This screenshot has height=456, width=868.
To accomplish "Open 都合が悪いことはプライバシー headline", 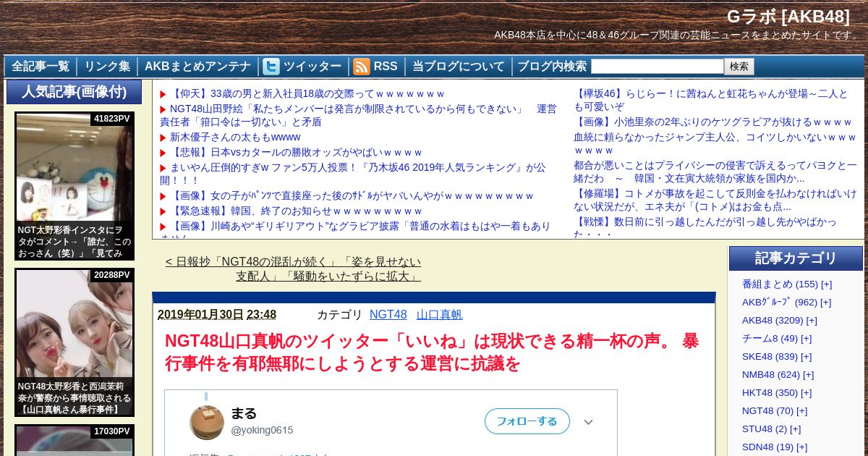I will point(715,172).
